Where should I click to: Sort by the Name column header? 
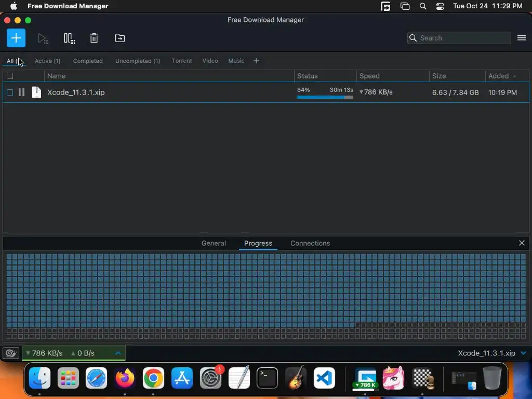coord(169,76)
